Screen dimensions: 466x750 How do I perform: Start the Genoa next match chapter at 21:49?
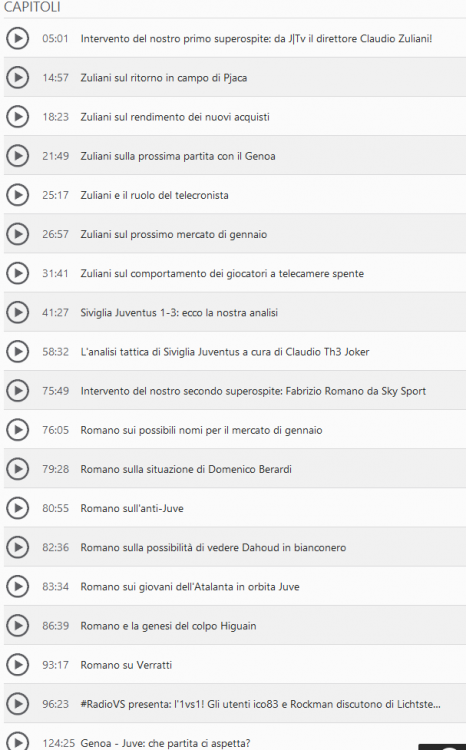click(18, 156)
